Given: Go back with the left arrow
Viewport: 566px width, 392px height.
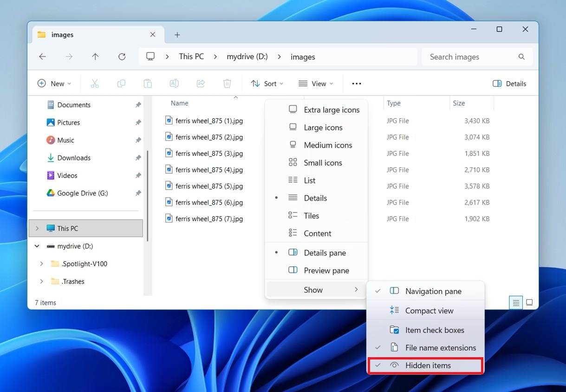Looking at the screenshot, I should tap(42, 57).
